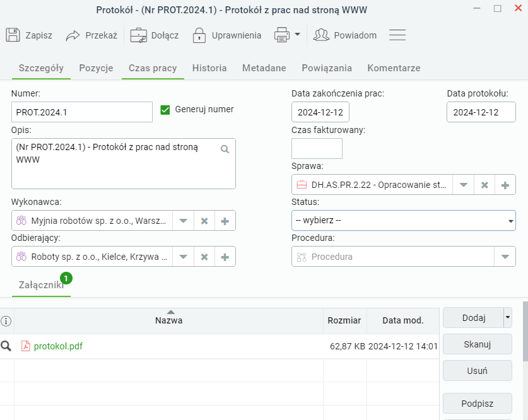Open the Komentarze tab
This screenshot has width=528, height=420.
[x=394, y=68]
